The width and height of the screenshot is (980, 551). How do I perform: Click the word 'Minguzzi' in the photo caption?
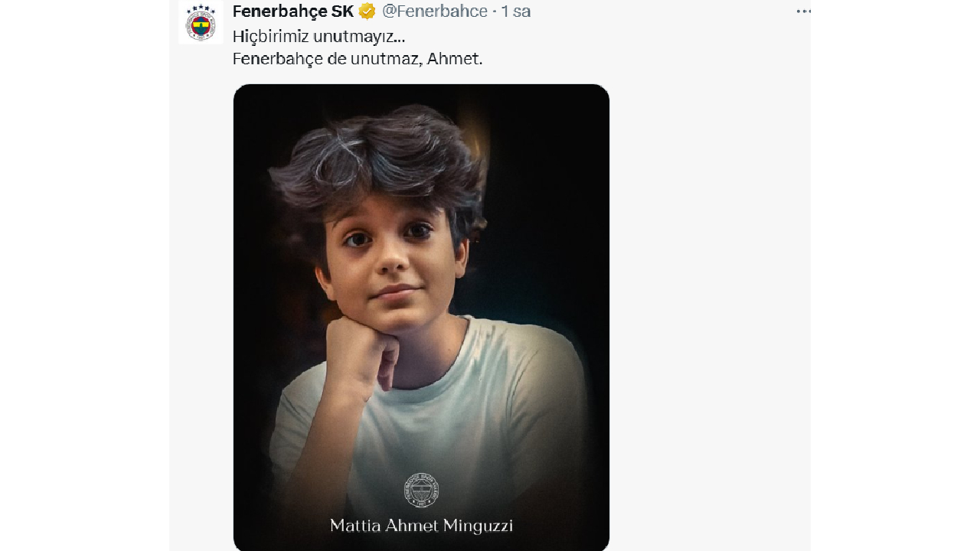pos(481,526)
